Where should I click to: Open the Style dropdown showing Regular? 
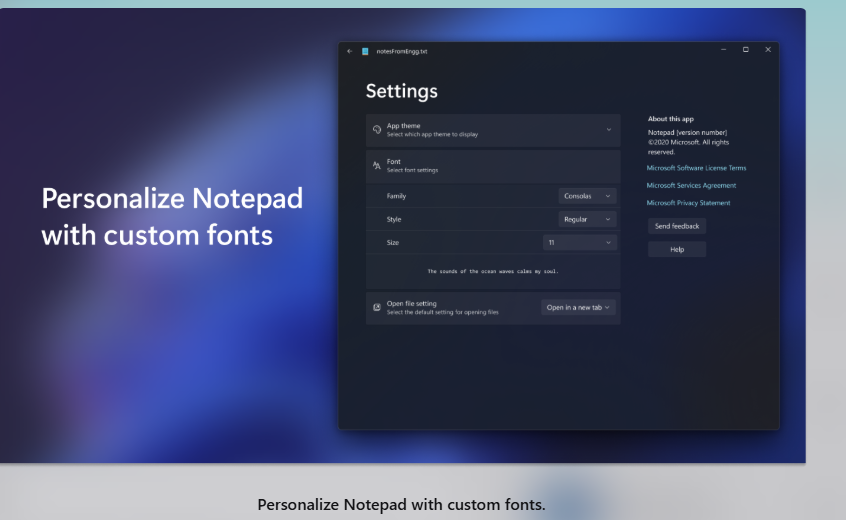[x=587, y=219]
